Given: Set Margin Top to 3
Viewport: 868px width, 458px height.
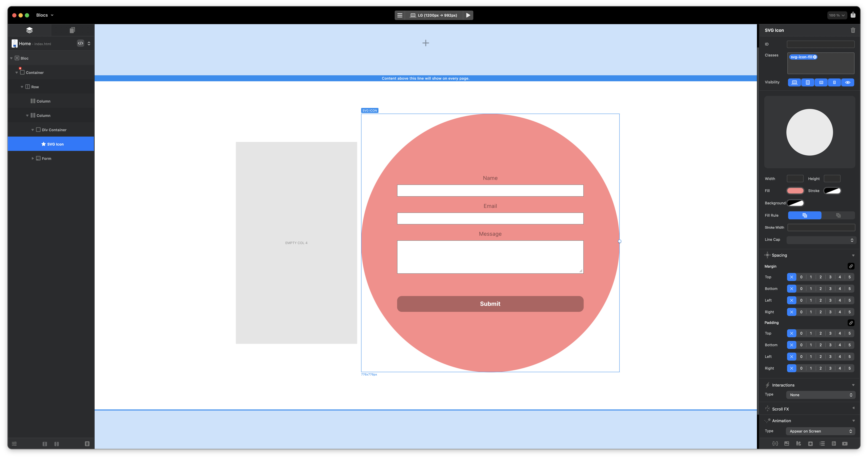Looking at the screenshot, I should click(x=830, y=277).
